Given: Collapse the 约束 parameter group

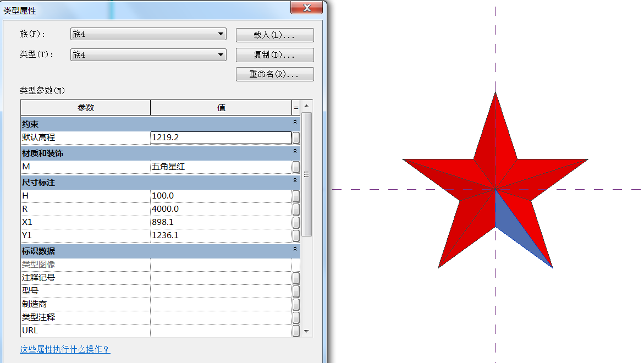Looking at the screenshot, I should (295, 122).
